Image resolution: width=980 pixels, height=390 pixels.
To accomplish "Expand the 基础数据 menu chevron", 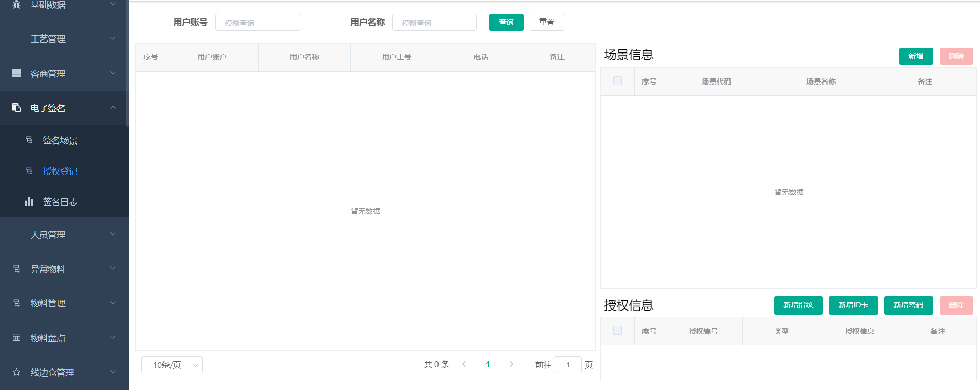I will tap(113, 4).
